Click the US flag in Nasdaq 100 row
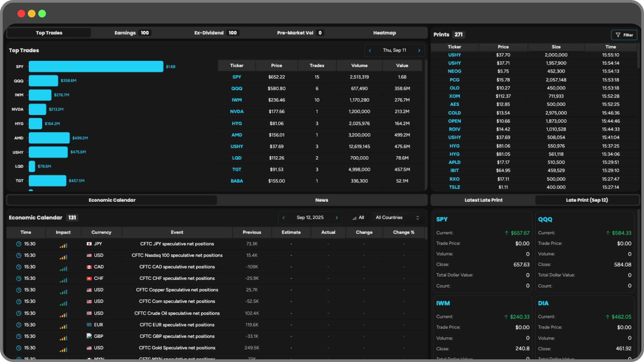The width and height of the screenshot is (644, 362). 89,255
